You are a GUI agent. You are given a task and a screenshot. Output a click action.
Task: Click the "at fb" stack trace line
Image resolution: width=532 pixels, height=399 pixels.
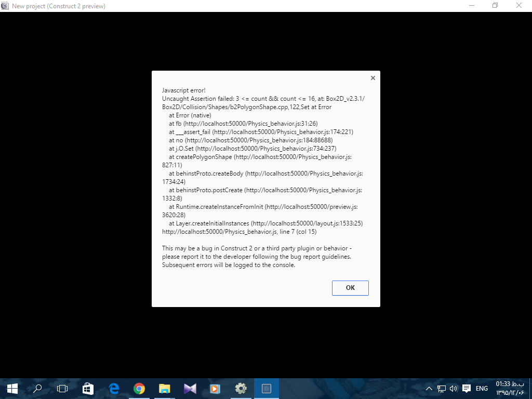coord(243,124)
